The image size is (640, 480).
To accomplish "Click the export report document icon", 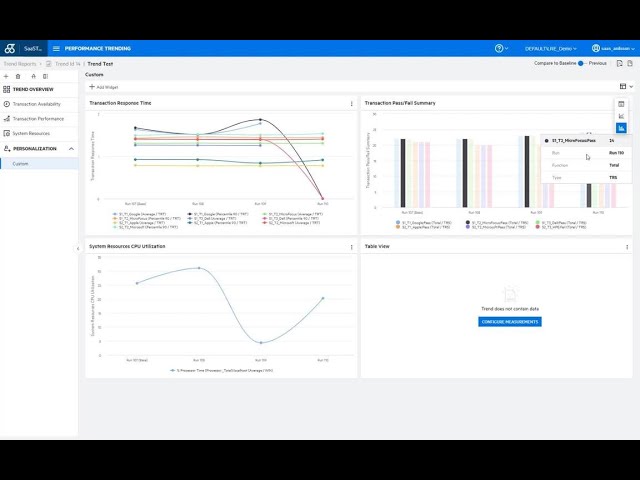I will click(620, 63).
